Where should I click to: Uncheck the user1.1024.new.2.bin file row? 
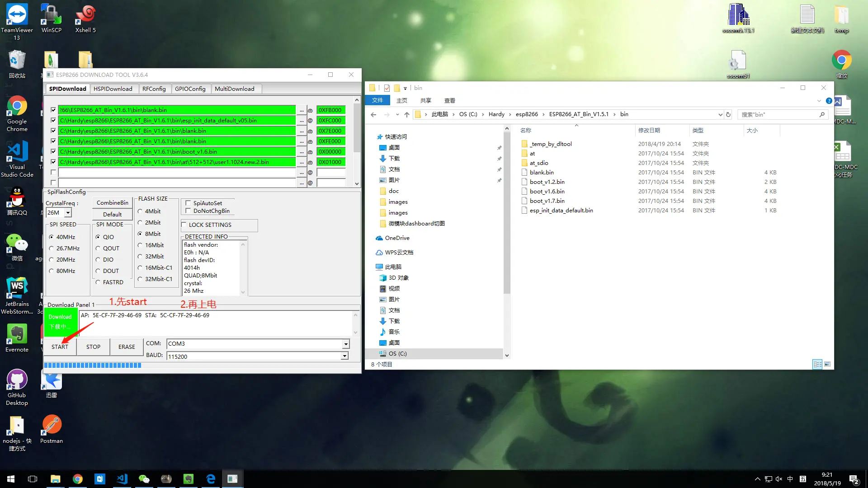tap(53, 162)
